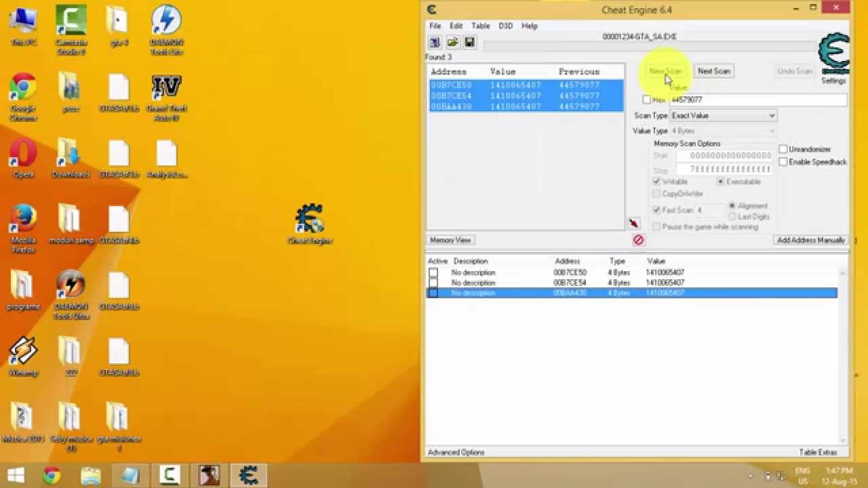The image size is (868, 488).
Task: Click the memory scan Stop address field
Action: coord(724,169)
